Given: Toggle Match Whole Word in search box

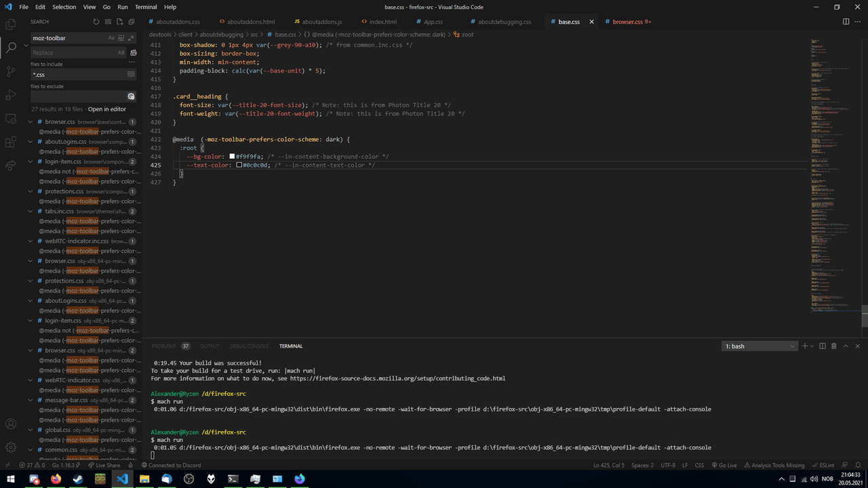Looking at the screenshot, I should (121, 38).
